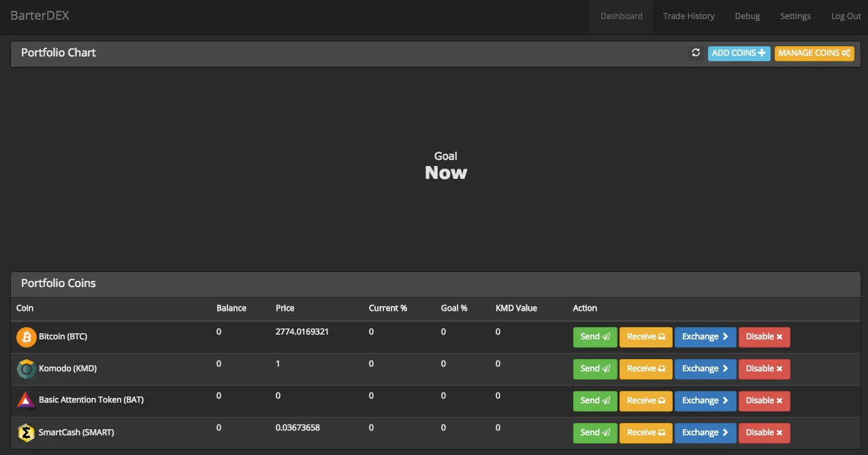Click the Portfolio Coins heading

click(59, 283)
